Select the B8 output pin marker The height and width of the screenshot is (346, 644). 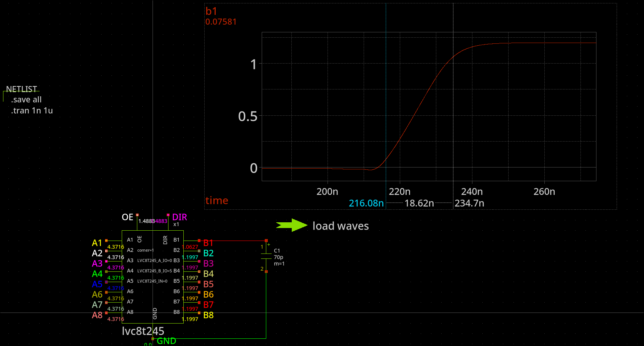tap(199, 313)
